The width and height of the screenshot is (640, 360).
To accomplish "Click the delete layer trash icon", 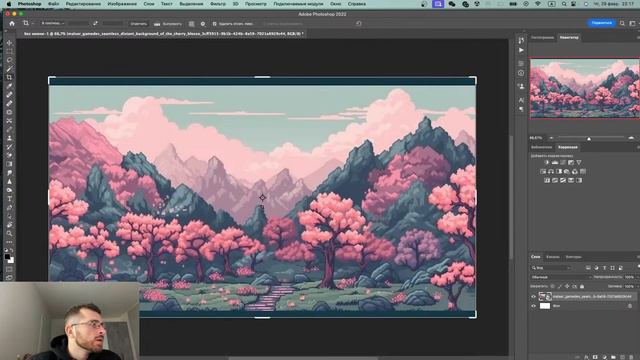I will [631, 357].
